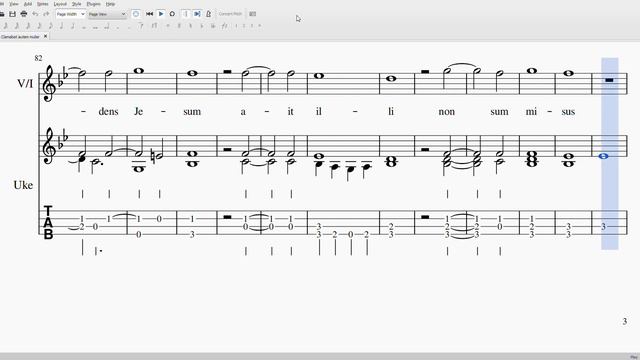
Task: Click the TAB clef on tablature staff
Action: 48,222
